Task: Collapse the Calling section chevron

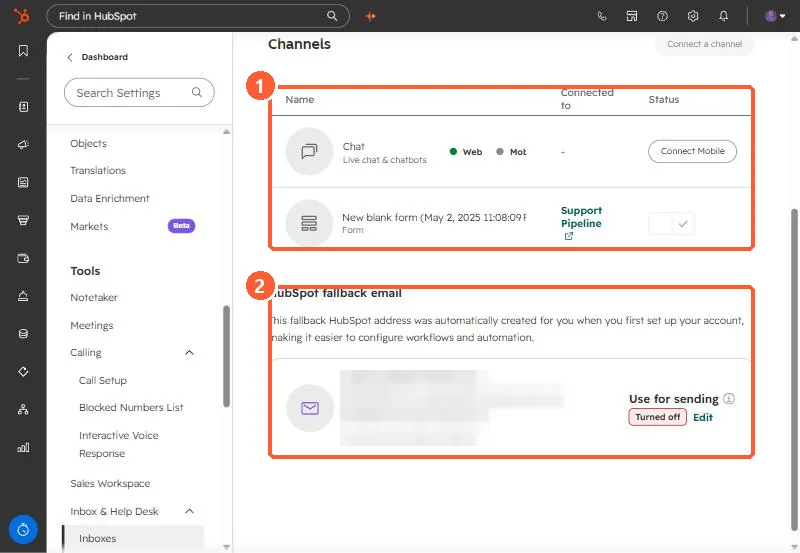Action: (x=189, y=353)
